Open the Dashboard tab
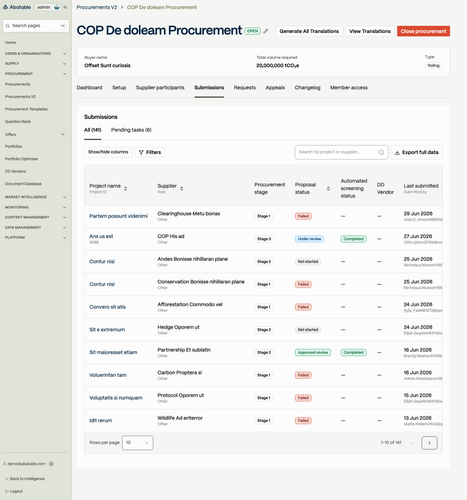Viewport: 467px width, 500px height. point(89,88)
